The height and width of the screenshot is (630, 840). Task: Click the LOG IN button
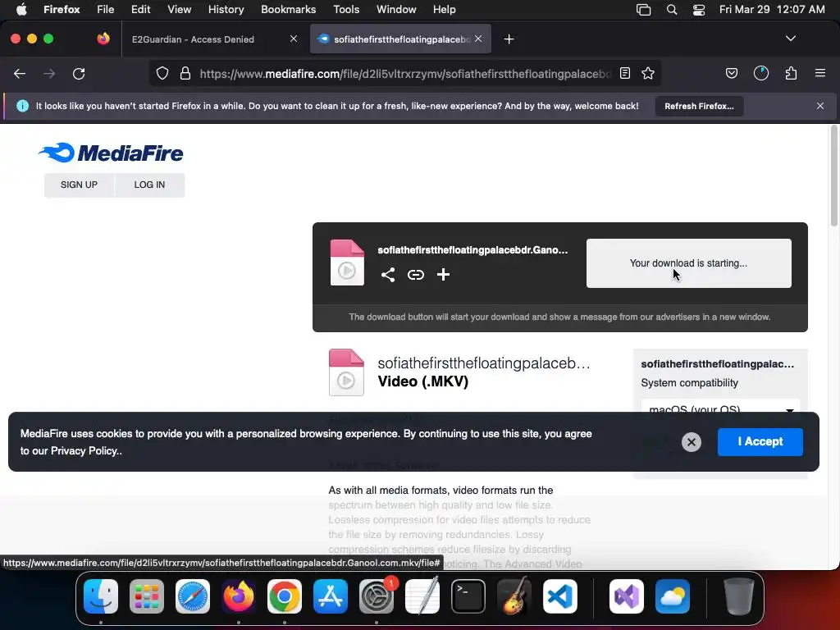149,185
